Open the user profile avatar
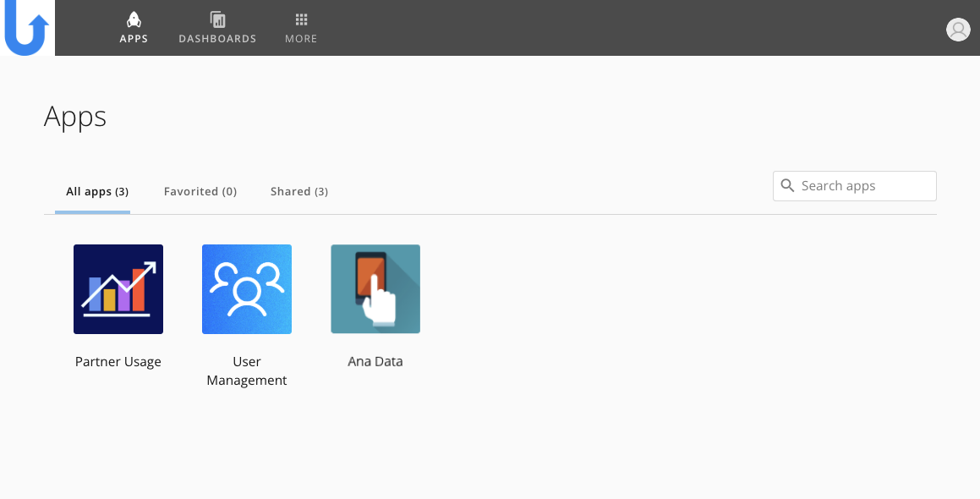 pos(958,30)
